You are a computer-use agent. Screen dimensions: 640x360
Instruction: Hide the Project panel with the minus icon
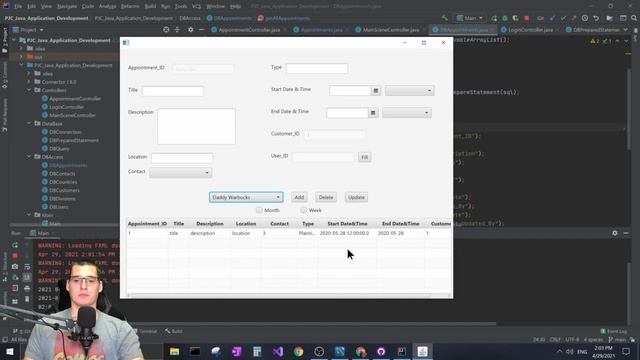coord(202,30)
